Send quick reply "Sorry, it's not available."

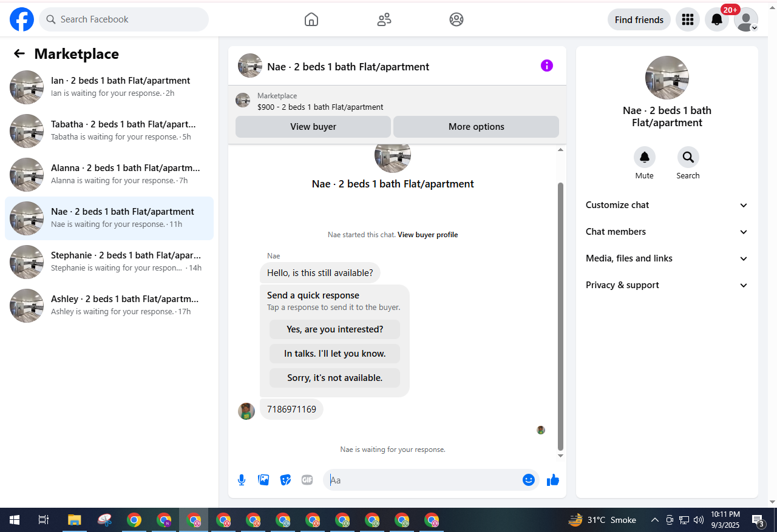click(335, 378)
